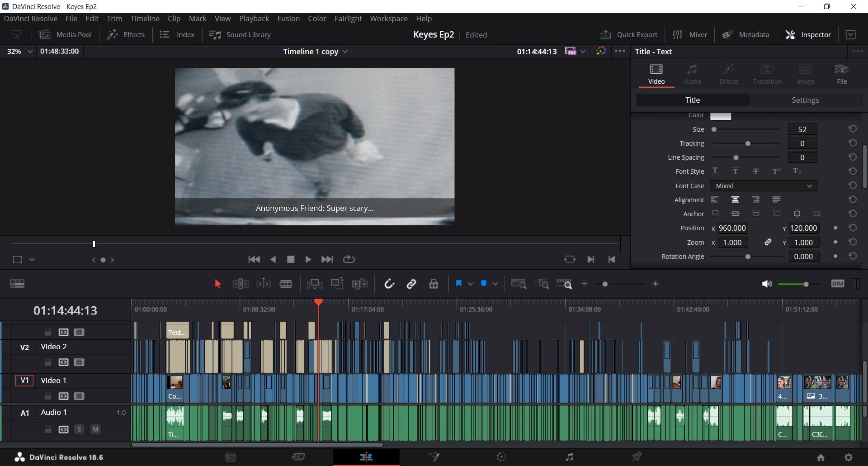Enable strikethrough font style

click(x=755, y=171)
